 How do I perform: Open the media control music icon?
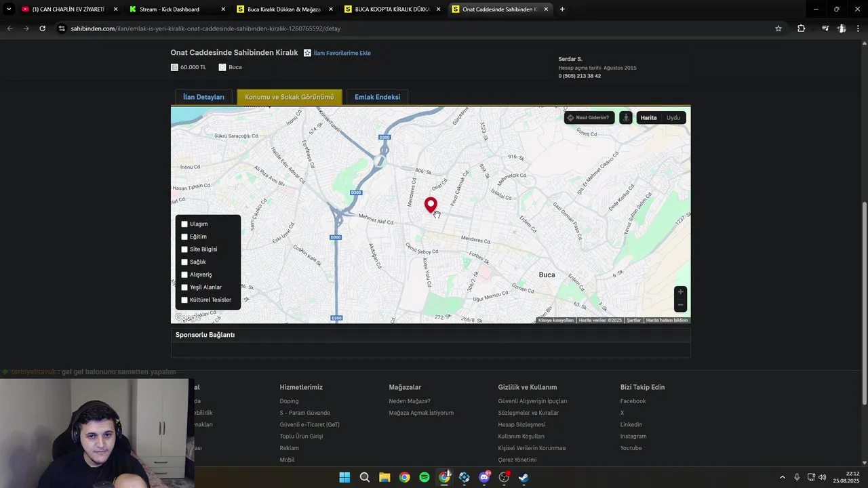[x=825, y=28]
